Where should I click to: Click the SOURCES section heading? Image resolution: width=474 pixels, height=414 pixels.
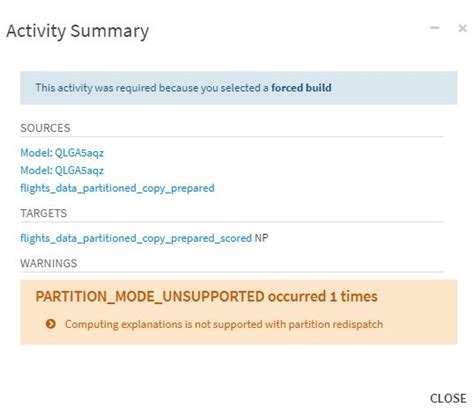pyautogui.click(x=45, y=128)
